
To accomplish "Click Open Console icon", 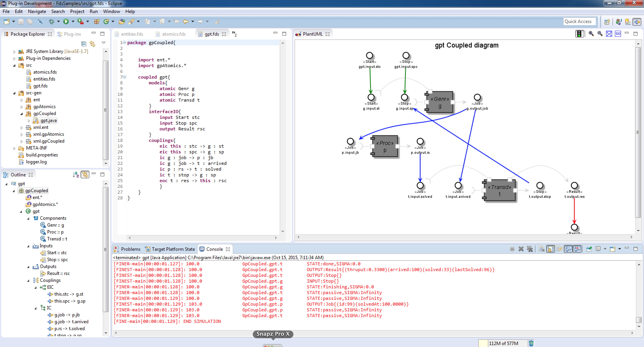I will 613,249.
